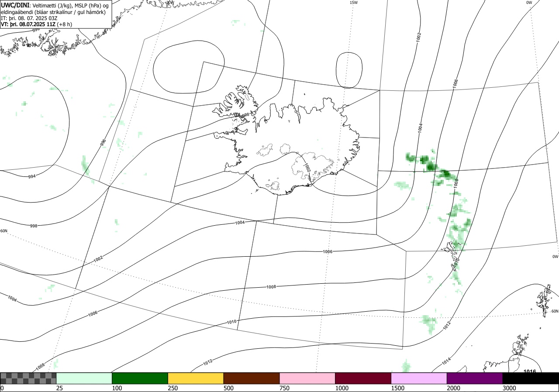Click the legend value '1000'
559x392 pixels.
[x=342, y=388]
